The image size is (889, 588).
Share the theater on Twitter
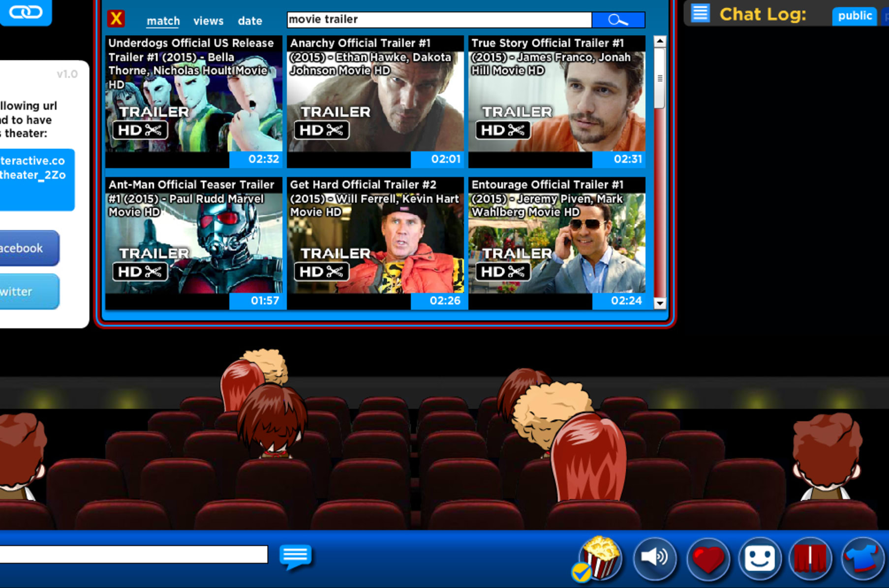click(29, 292)
